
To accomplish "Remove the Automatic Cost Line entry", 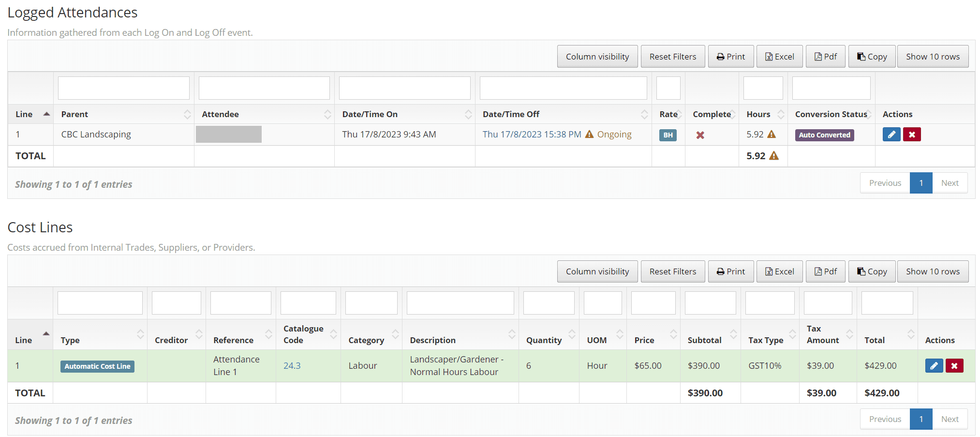I will [x=954, y=366].
